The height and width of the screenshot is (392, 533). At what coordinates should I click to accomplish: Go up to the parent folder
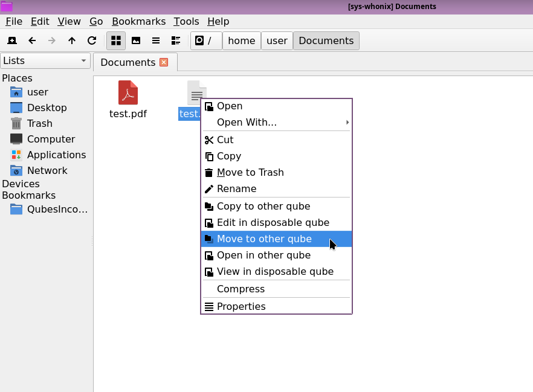point(72,40)
